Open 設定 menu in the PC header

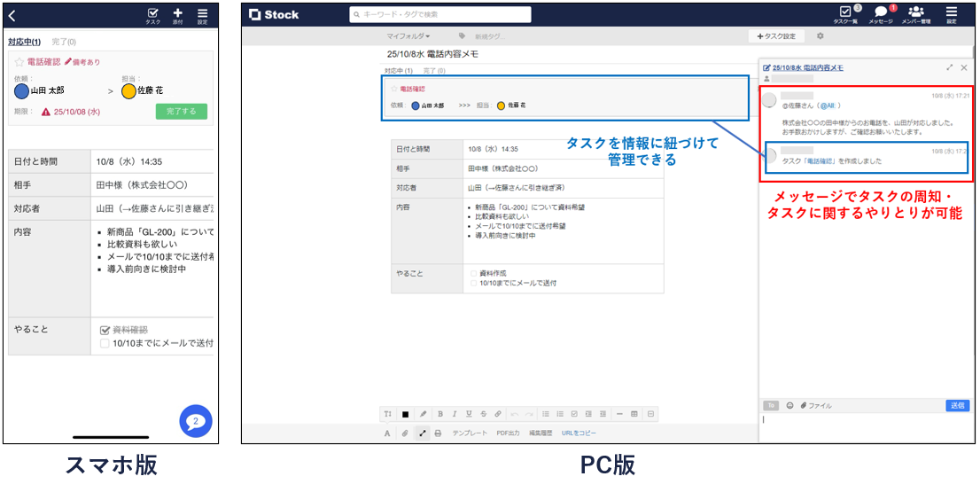[952, 14]
